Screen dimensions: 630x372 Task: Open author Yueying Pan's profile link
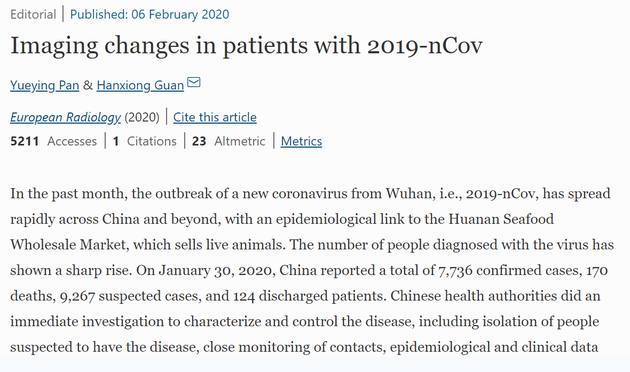pos(45,86)
